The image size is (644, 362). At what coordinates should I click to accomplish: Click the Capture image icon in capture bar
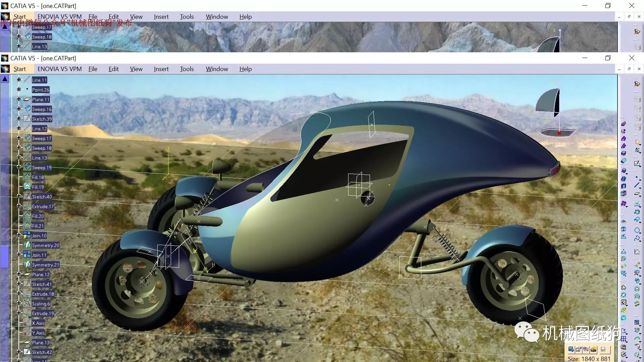(571, 350)
